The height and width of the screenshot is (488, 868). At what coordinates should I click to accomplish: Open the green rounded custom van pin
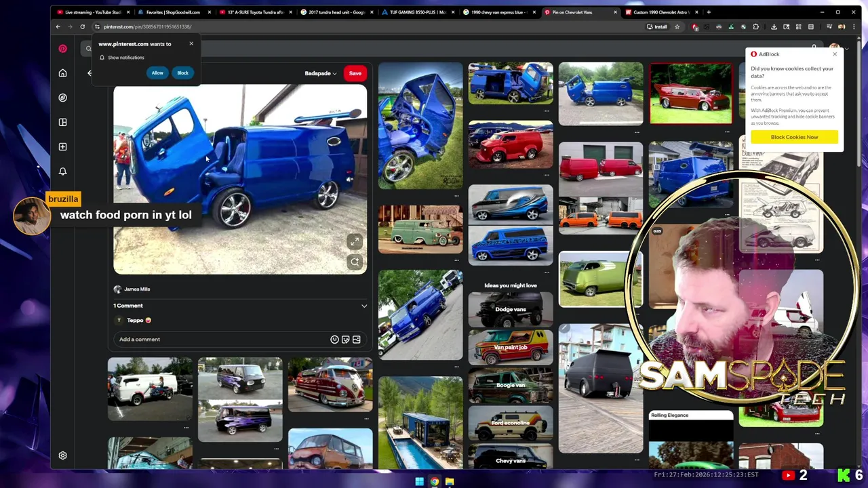pos(601,279)
